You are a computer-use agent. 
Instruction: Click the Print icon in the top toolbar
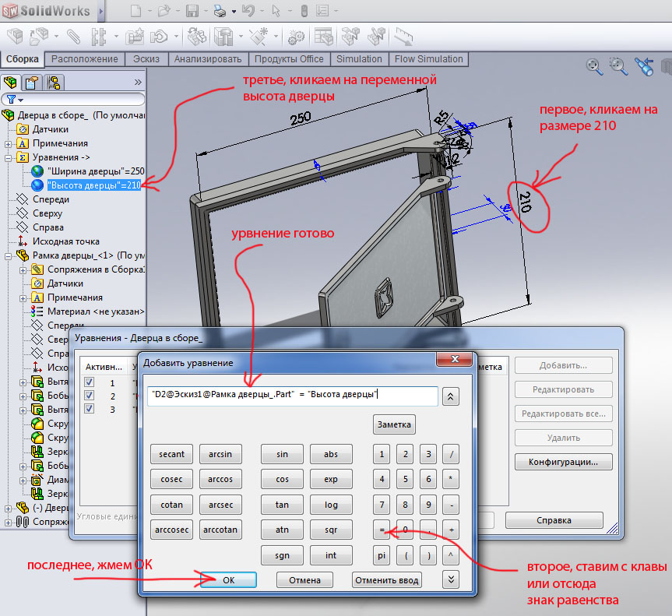pyautogui.click(x=220, y=11)
